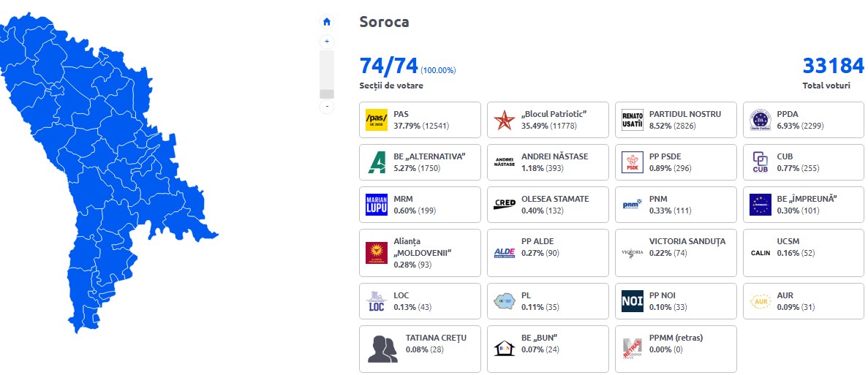The width and height of the screenshot is (868, 375).
Task: Click the PPMM (retras) card
Action: tap(676, 349)
